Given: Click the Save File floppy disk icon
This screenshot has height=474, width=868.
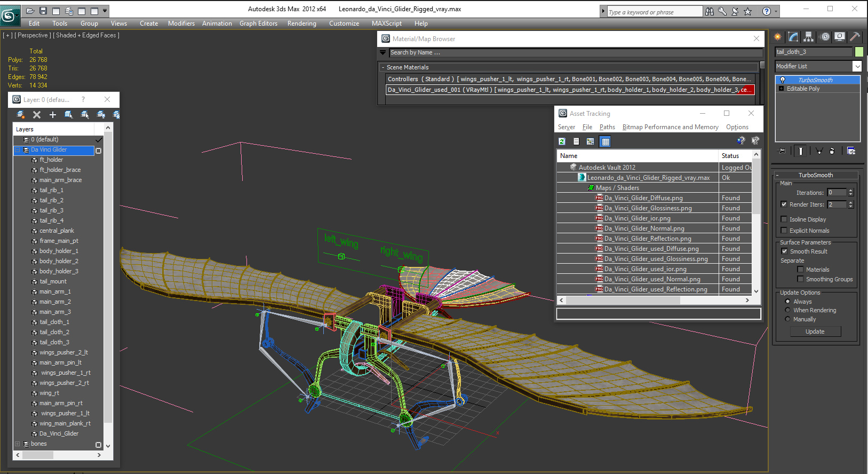Looking at the screenshot, I should [x=43, y=10].
